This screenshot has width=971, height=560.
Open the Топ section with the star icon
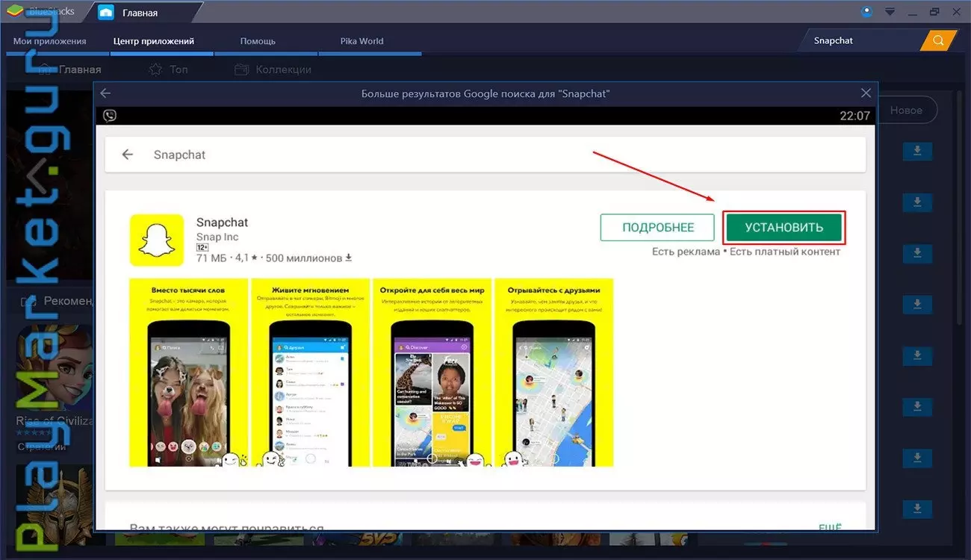point(168,69)
